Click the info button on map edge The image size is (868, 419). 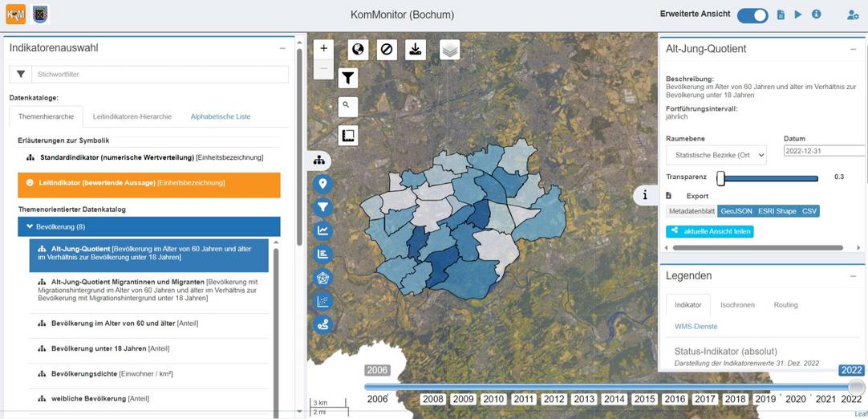click(645, 195)
